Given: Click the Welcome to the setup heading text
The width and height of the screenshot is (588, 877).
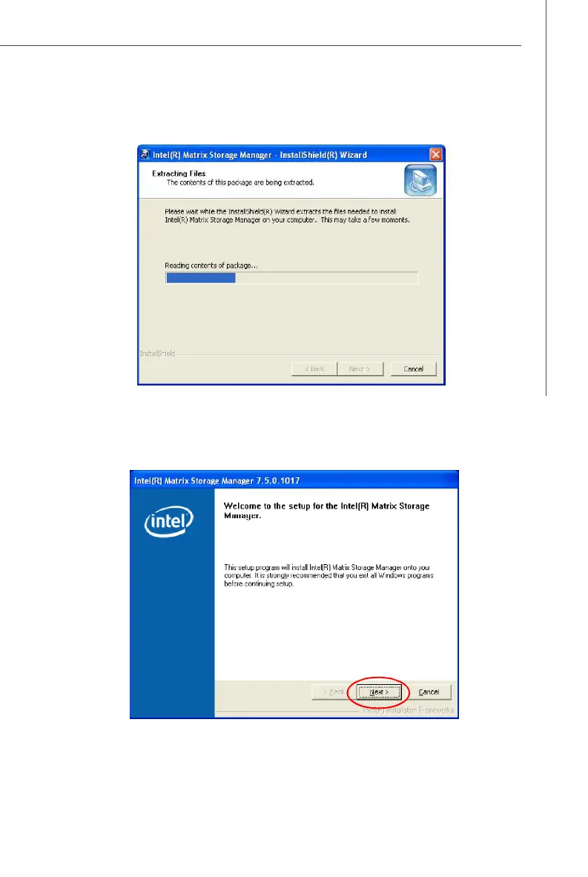Looking at the screenshot, I should (x=327, y=511).
